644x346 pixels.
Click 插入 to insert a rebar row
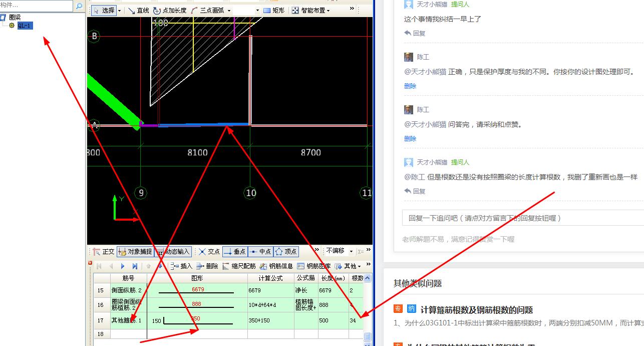click(x=182, y=266)
